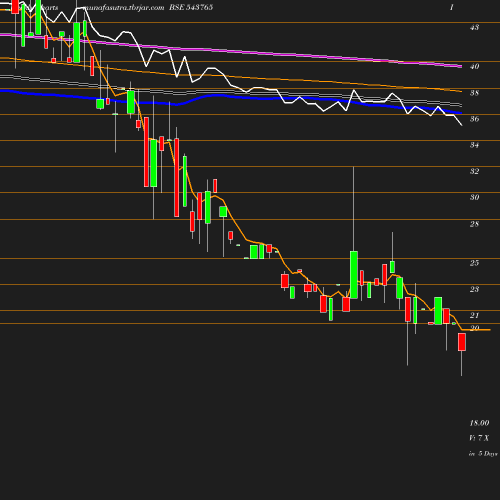The image size is (500, 500).
Task: Click the 38 price axis label
Action: 474,93
